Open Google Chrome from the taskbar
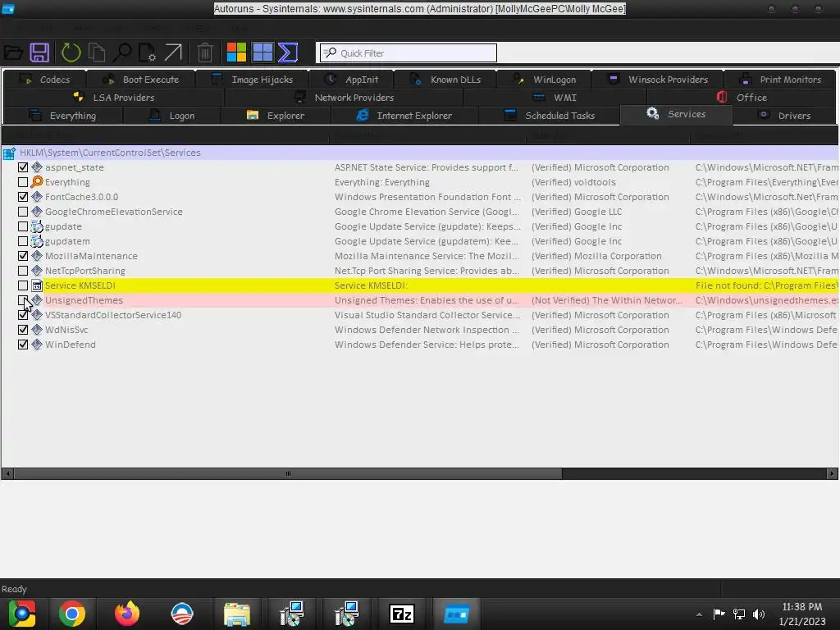The width and height of the screenshot is (840, 630). (x=72, y=614)
